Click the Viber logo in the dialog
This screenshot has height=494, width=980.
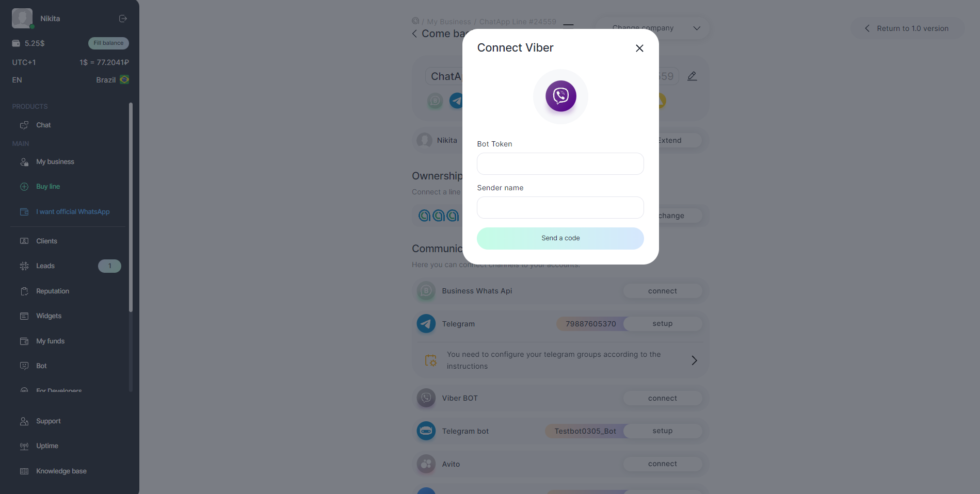point(560,96)
